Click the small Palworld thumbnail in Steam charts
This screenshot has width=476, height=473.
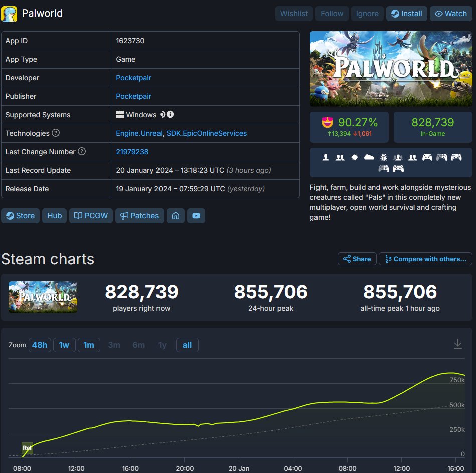coord(43,297)
